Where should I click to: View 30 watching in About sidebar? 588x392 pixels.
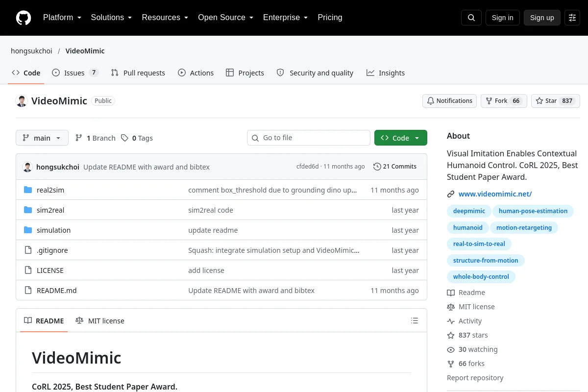click(x=472, y=349)
